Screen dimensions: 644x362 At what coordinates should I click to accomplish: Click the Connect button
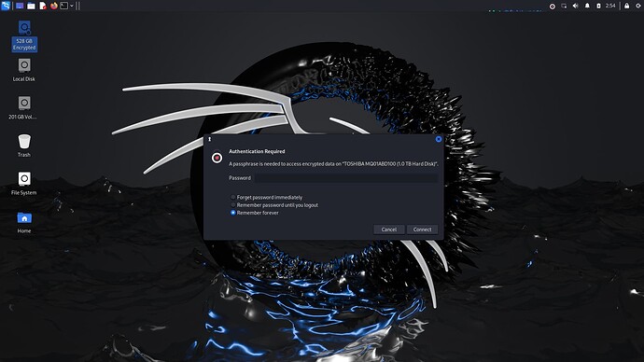pos(422,230)
